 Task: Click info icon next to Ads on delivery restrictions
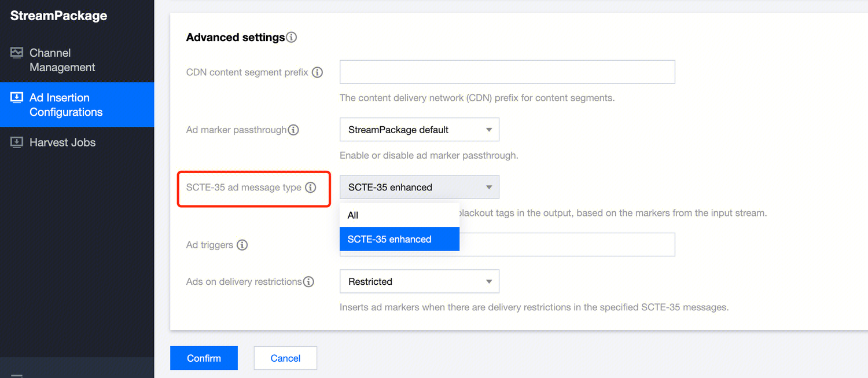[x=309, y=282]
